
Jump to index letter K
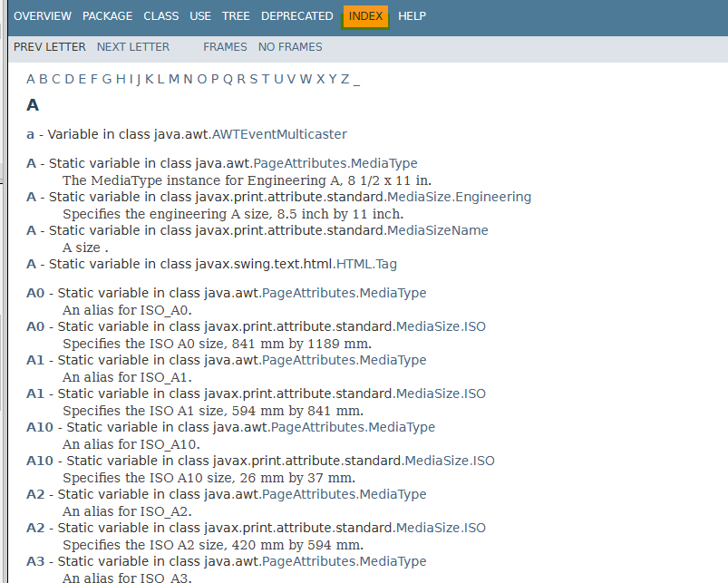[149, 80]
